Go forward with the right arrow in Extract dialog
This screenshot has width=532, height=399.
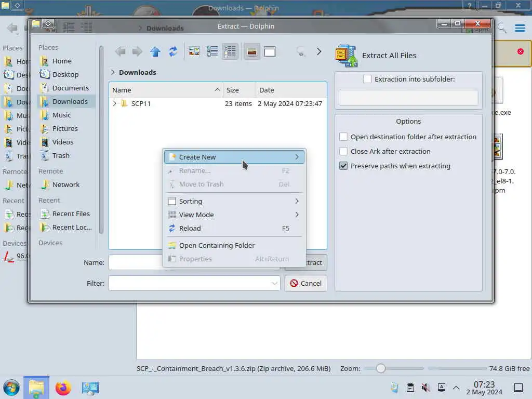137,51
